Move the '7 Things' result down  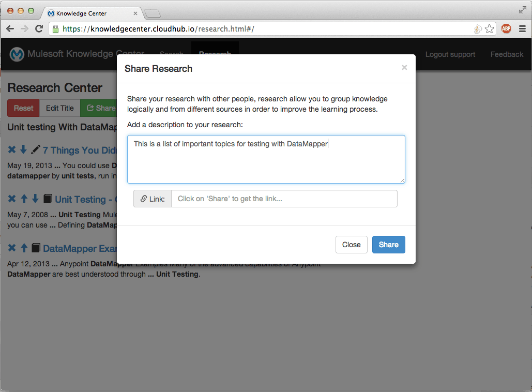(x=24, y=150)
